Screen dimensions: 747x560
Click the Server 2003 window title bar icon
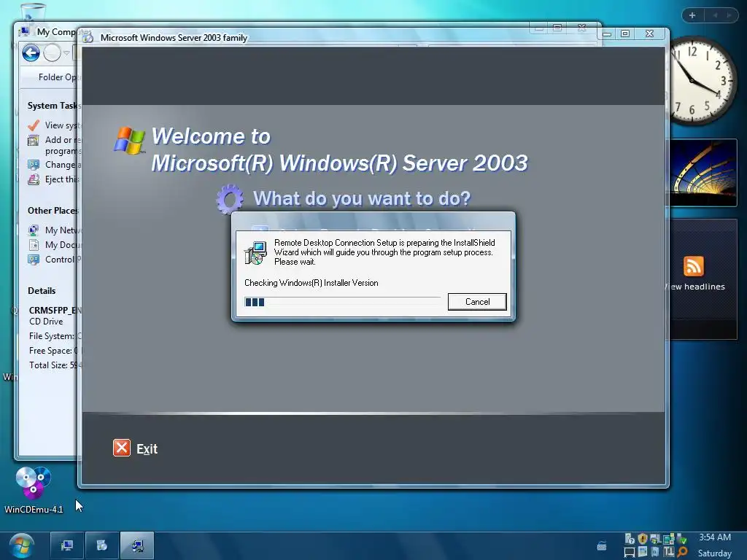[x=88, y=37]
